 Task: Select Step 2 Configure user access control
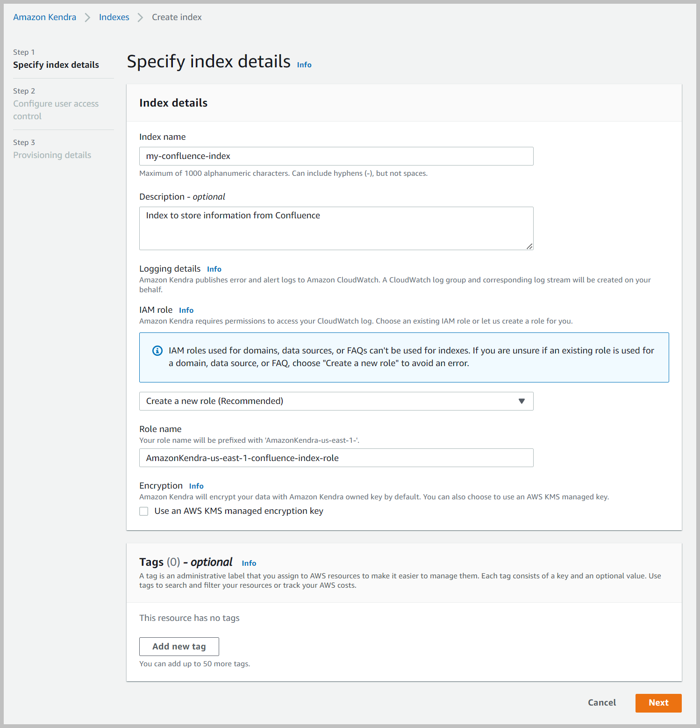tap(56, 110)
